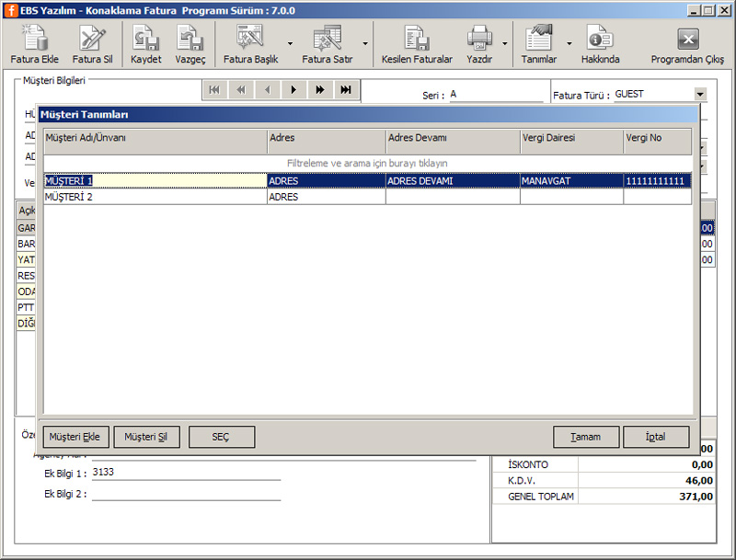736x560 pixels.
Task: Jump forward several records with double-right arrow
Action: click(320, 89)
